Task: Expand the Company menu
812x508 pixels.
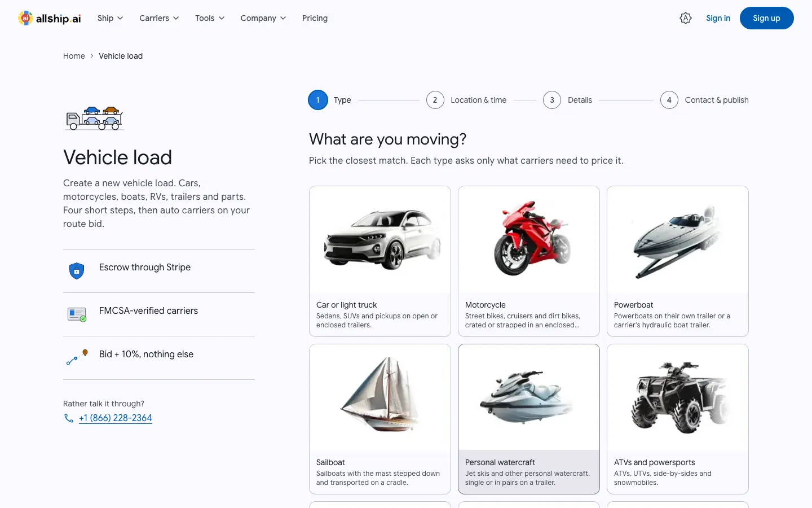Action: (x=263, y=18)
